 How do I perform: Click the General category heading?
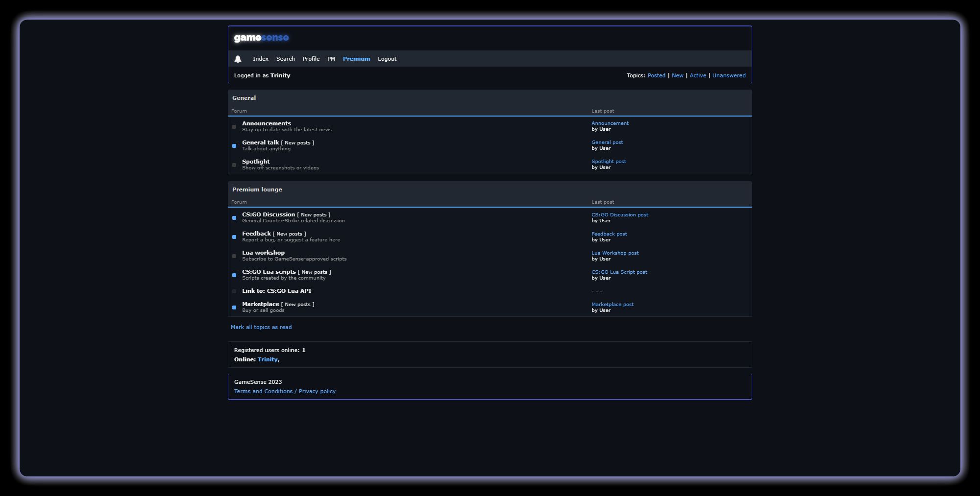244,98
